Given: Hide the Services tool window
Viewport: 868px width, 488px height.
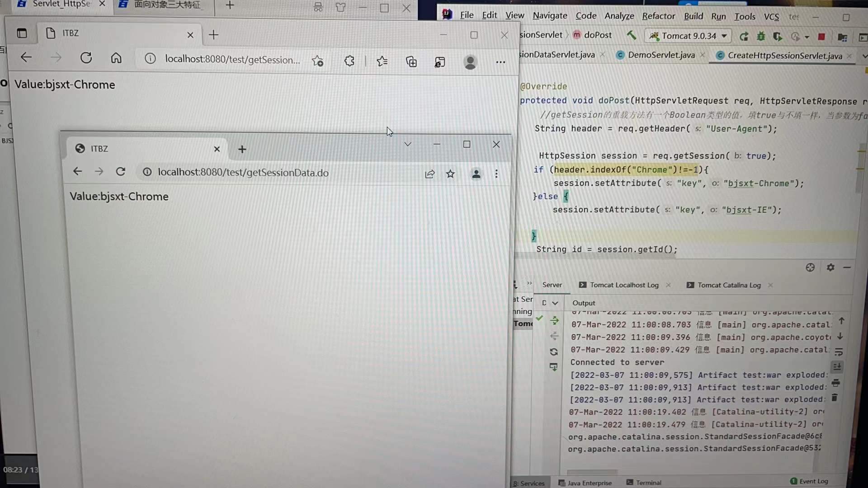Looking at the screenshot, I should point(847,267).
